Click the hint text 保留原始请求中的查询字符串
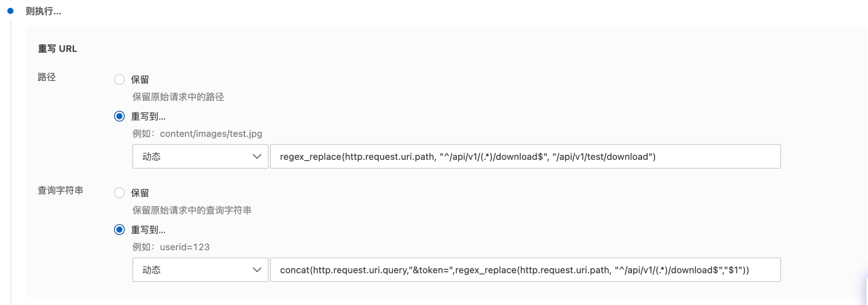Viewport: 868px width, 305px height. coord(192,210)
